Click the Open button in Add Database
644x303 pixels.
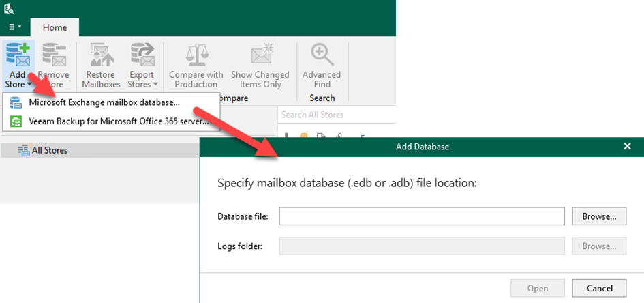click(538, 288)
